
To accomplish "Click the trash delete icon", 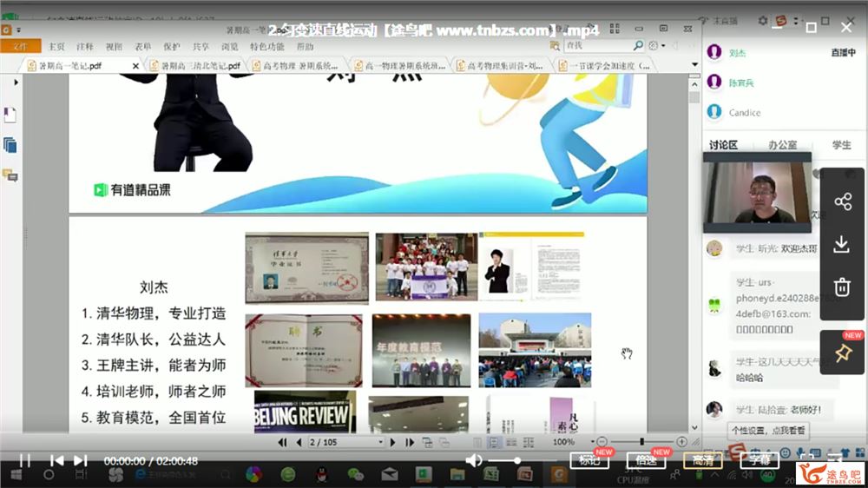I will (842, 287).
